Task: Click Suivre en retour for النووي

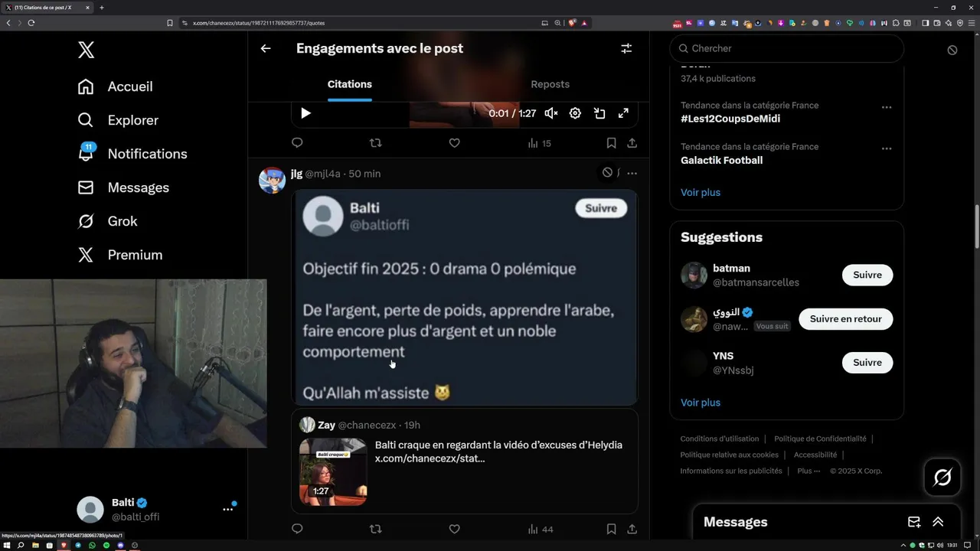Action: point(846,319)
